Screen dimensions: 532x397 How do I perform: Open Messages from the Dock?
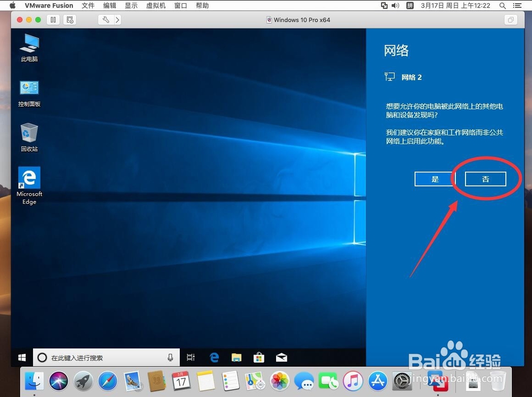(304, 381)
